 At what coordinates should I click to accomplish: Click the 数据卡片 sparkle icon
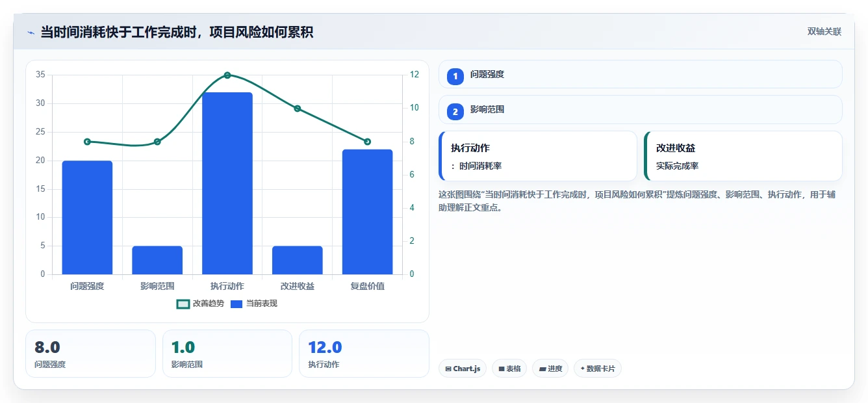point(582,369)
